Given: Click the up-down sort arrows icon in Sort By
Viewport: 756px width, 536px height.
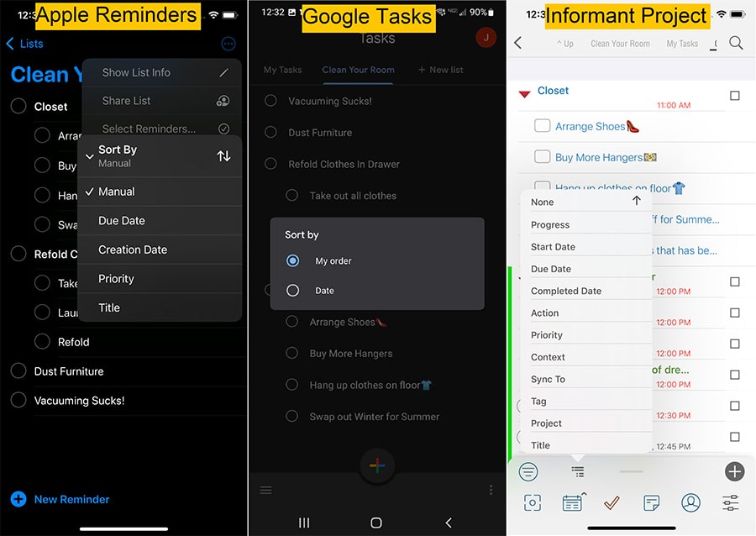Looking at the screenshot, I should (223, 156).
